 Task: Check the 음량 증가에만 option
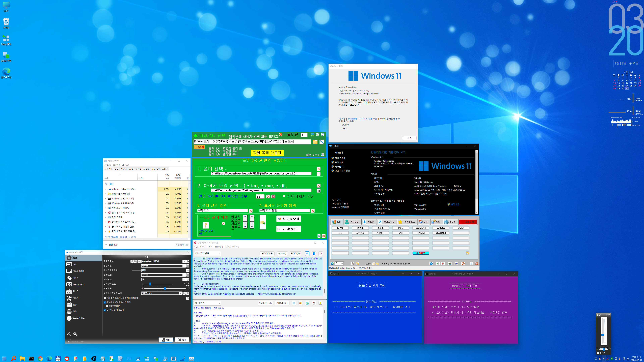(108, 306)
